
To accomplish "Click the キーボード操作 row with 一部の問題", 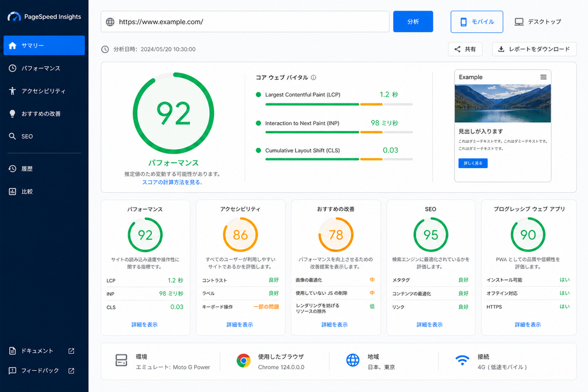I will pos(240,307).
